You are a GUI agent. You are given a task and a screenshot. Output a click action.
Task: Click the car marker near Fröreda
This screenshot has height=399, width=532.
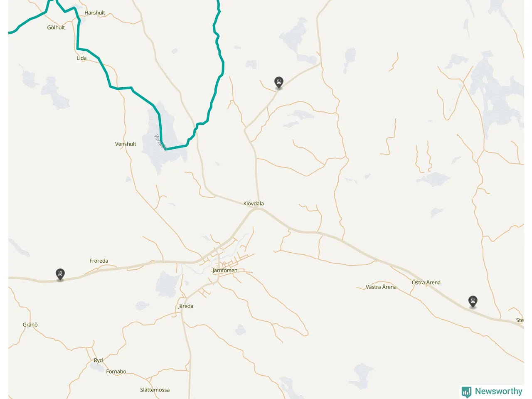[x=60, y=274]
